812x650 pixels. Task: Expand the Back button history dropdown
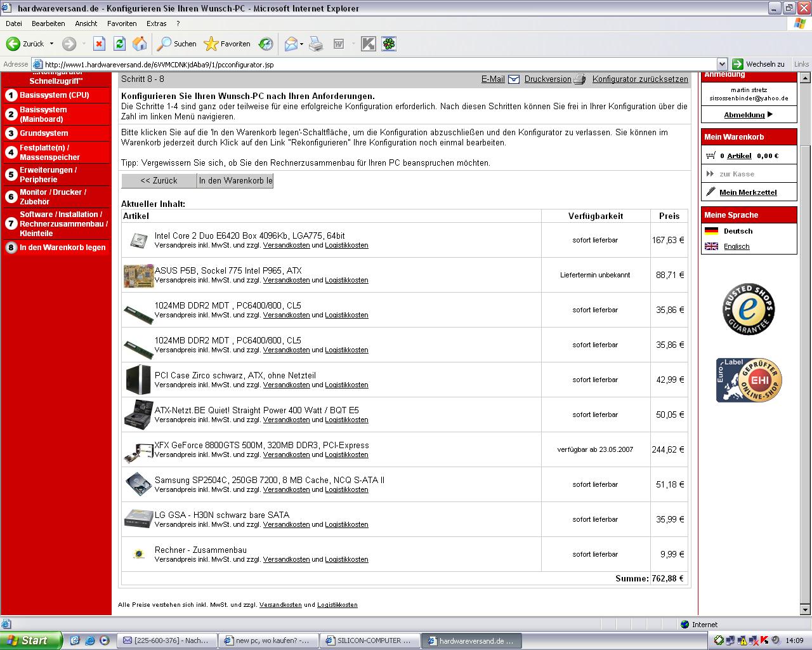tap(51, 44)
